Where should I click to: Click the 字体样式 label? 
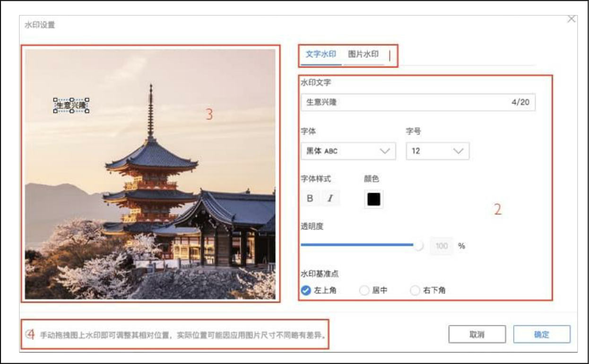[316, 179]
